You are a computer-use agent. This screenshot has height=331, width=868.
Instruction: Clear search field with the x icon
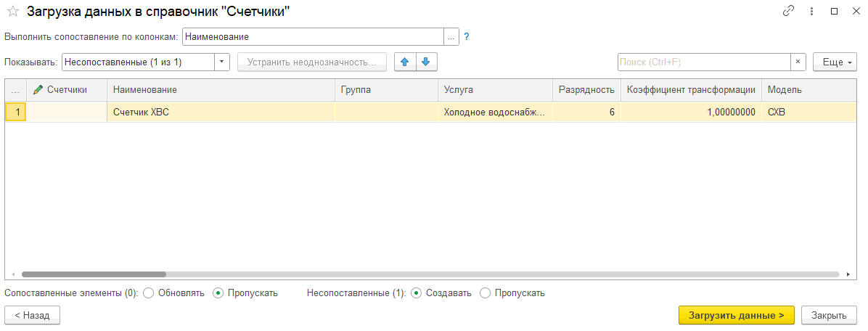798,62
